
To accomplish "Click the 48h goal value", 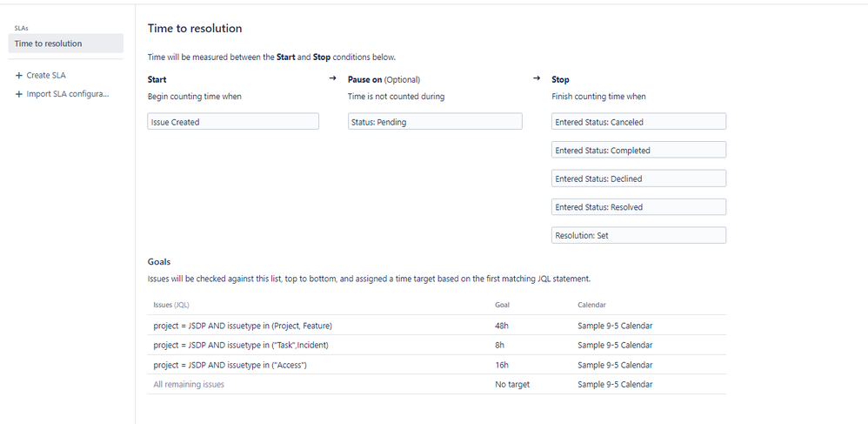I will click(503, 326).
